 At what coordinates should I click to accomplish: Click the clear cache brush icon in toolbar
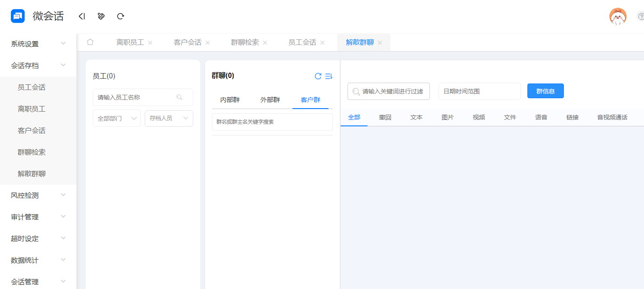point(101,16)
